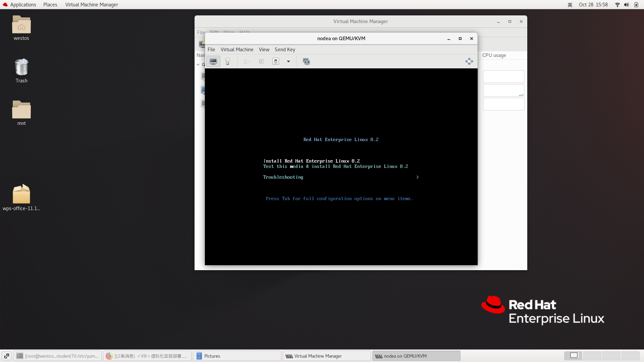Select Test this media & install option

click(x=336, y=167)
